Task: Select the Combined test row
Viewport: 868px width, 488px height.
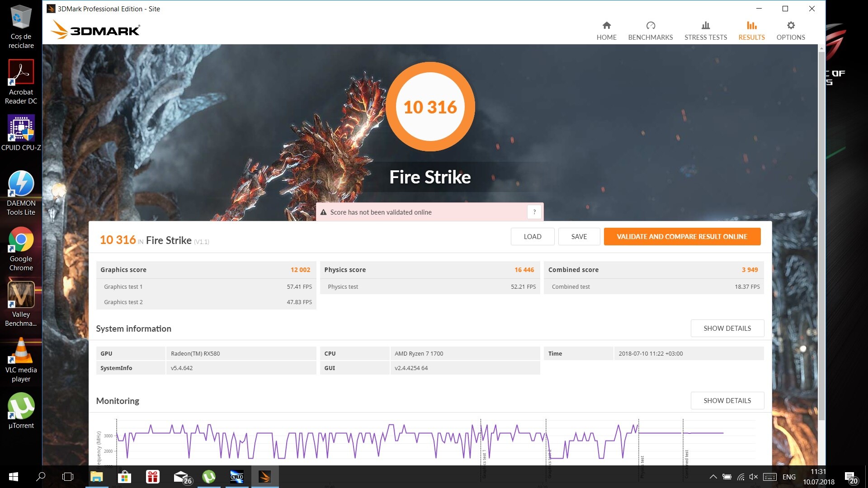Action: point(654,286)
